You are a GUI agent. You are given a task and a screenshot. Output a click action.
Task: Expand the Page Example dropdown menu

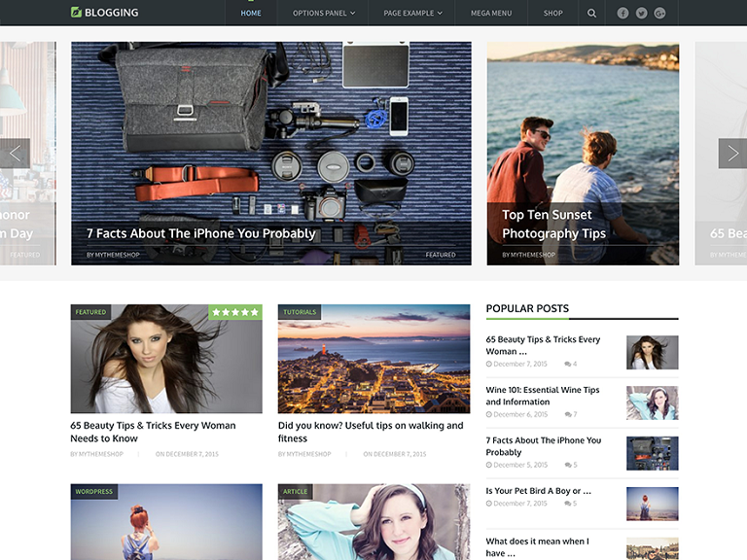tap(412, 14)
